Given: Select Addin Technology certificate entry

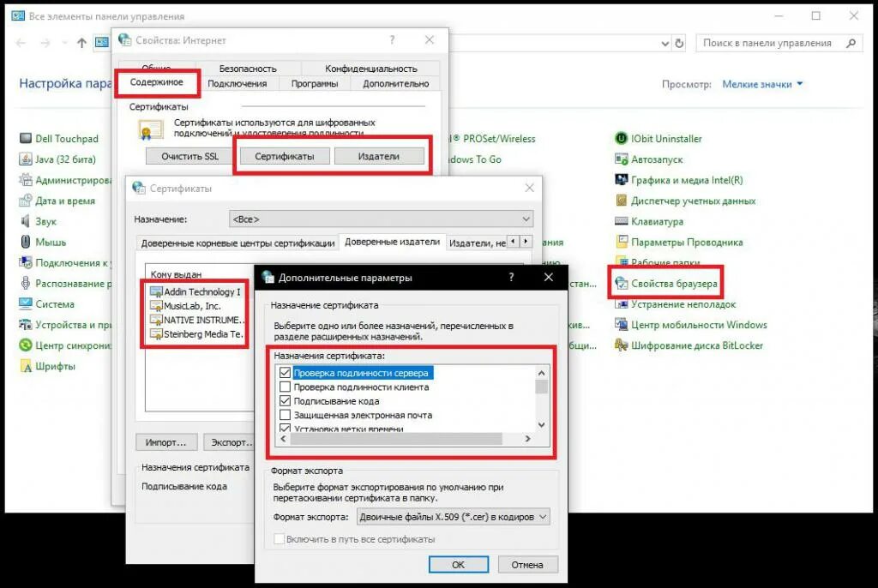Looking at the screenshot, I should tap(195, 291).
